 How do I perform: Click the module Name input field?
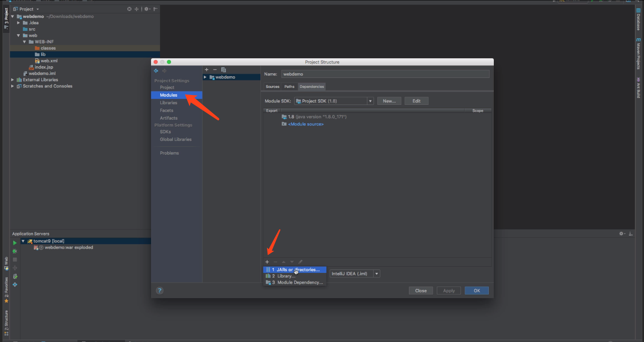(385, 74)
